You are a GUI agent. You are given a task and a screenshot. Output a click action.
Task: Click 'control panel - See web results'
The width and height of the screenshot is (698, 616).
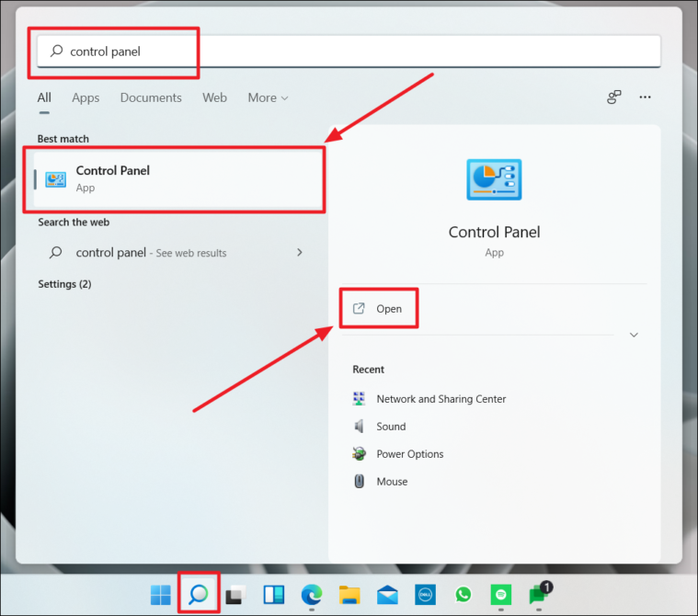pos(151,253)
